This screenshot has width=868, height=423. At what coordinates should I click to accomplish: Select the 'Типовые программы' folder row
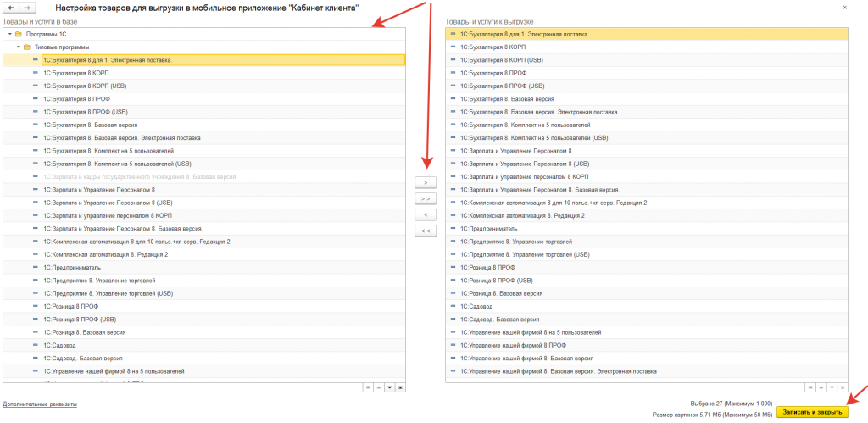[x=204, y=47]
